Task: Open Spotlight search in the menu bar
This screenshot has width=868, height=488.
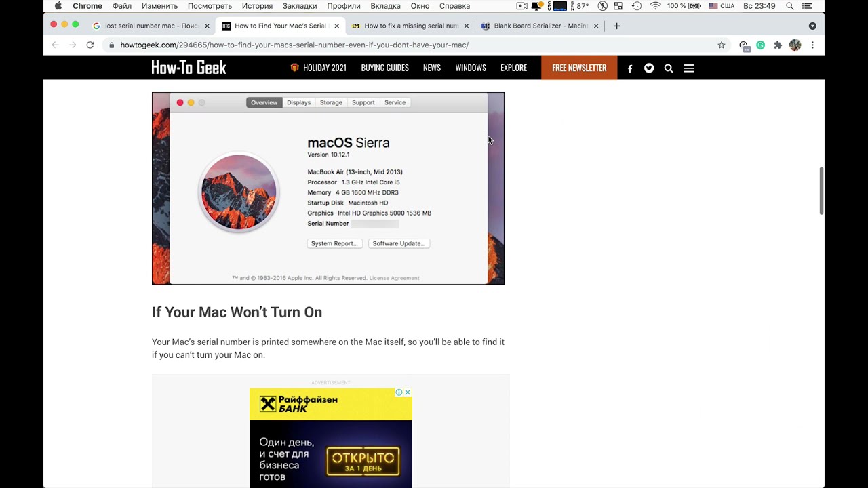Action: (790, 6)
